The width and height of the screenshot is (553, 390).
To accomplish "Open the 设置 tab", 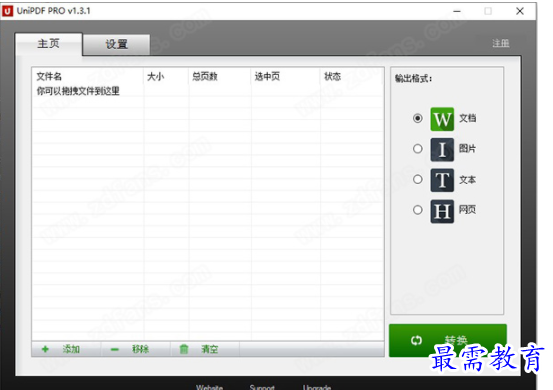I will click(116, 44).
